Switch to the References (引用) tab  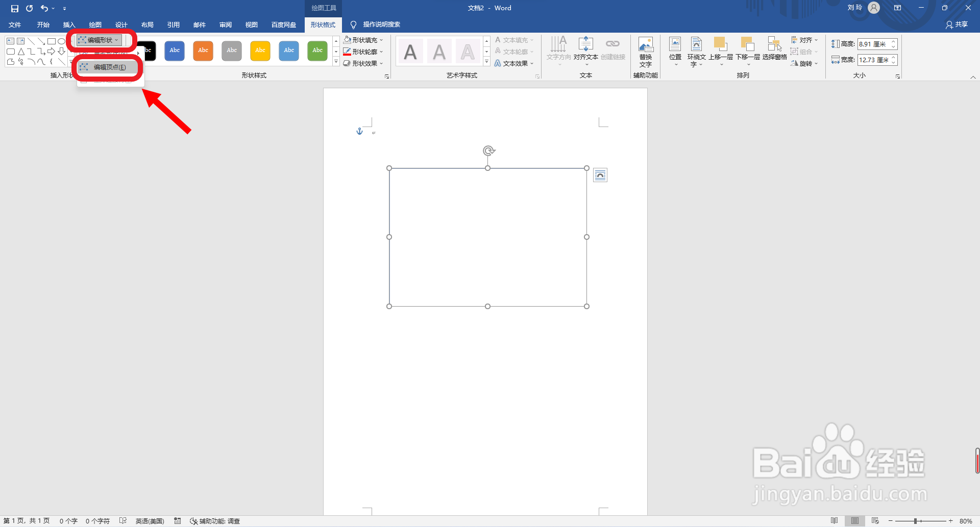(174, 24)
